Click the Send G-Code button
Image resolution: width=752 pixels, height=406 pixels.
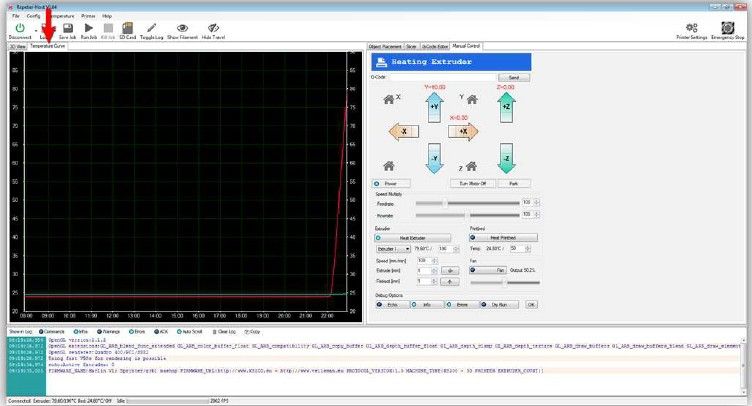(x=514, y=77)
